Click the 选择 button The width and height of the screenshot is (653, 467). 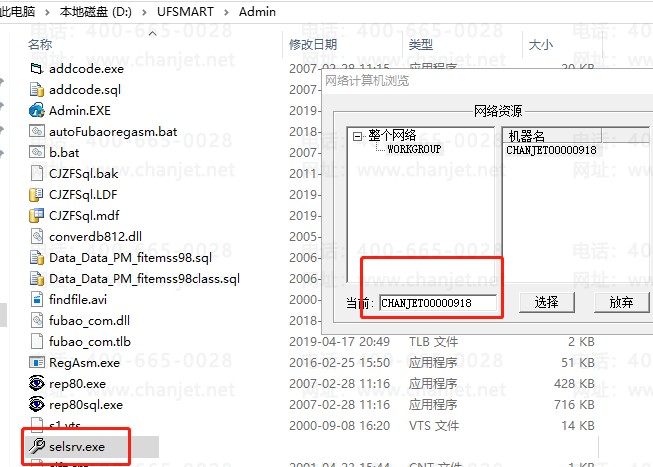(x=547, y=302)
